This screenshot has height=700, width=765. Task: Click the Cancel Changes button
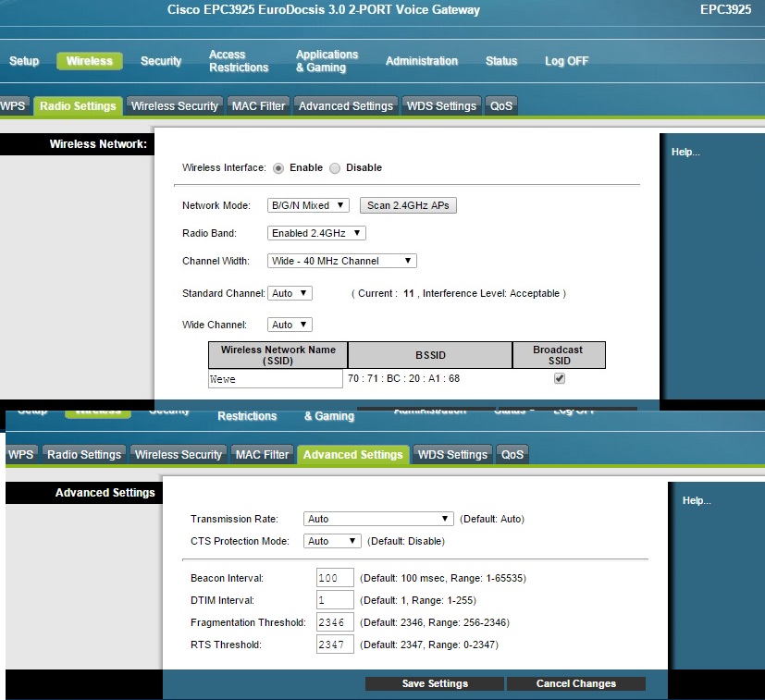pyautogui.click(x=576, y=683)
